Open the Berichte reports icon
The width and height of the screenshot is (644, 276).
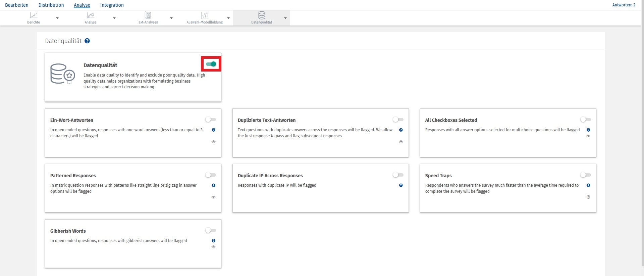click(34, 15)
